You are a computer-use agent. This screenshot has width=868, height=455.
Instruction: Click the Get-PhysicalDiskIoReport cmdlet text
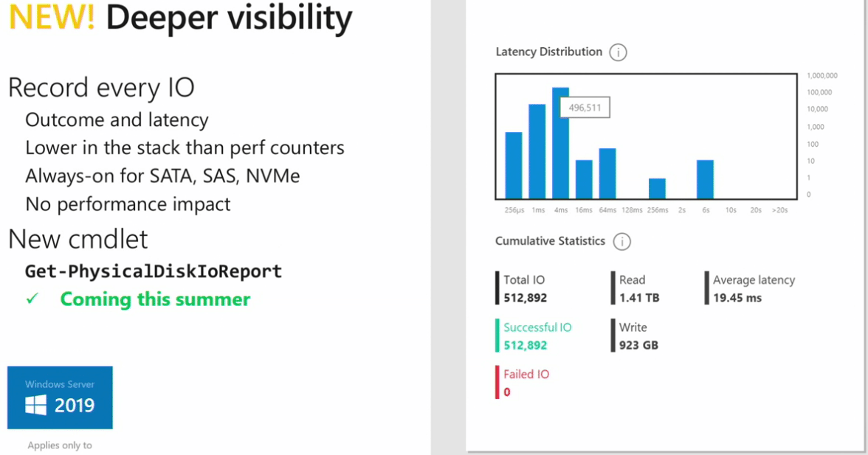(154, 271)
